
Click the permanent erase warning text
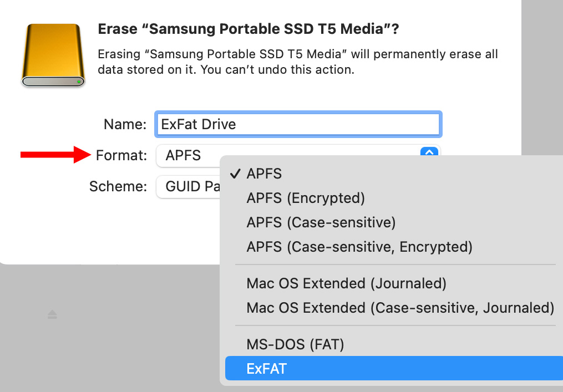[x=297, y=62]
